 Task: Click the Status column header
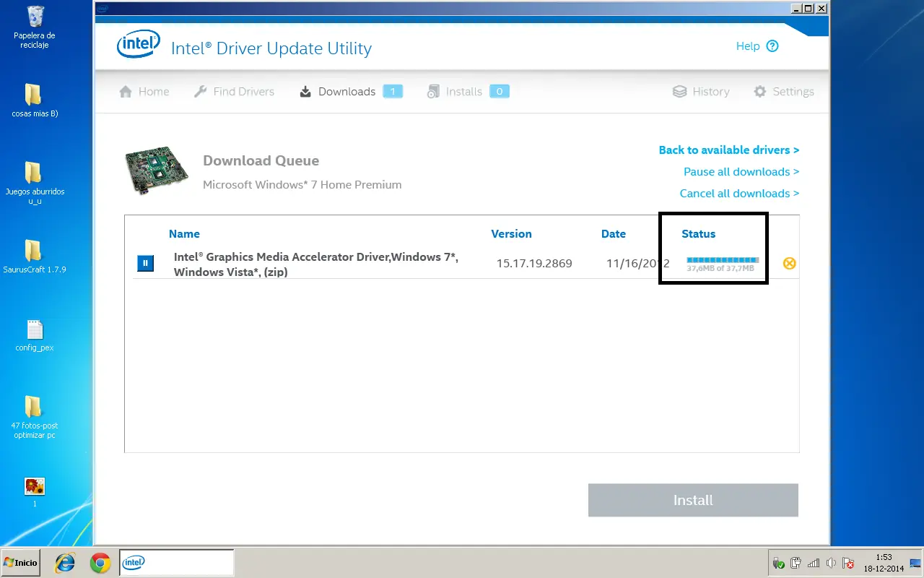click(x=699, y=234)
